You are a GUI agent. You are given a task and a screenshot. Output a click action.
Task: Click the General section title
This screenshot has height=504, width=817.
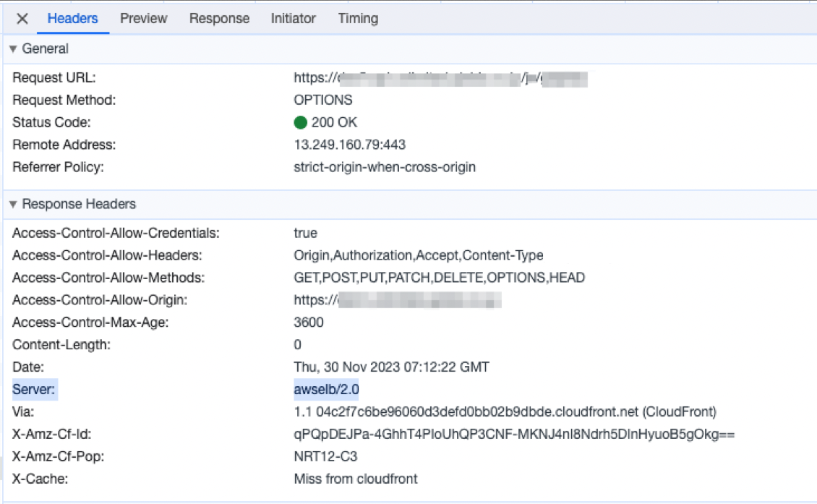click(45, 49)
